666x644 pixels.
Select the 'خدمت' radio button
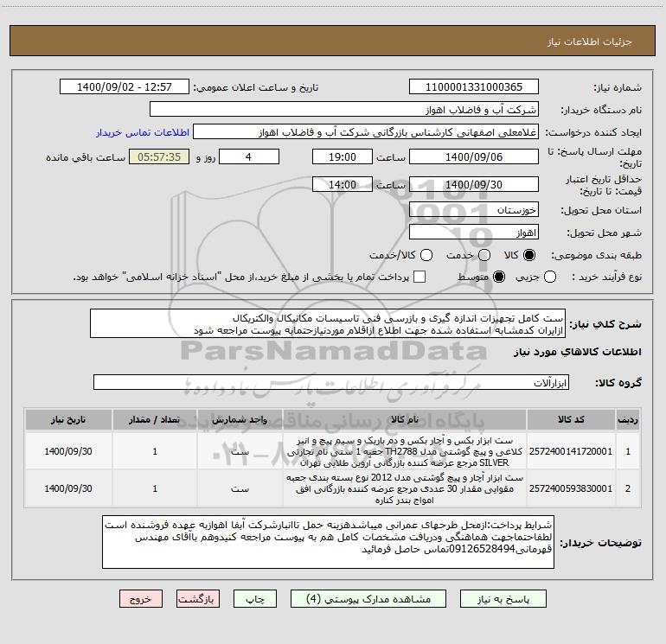[x=484, y=255]
